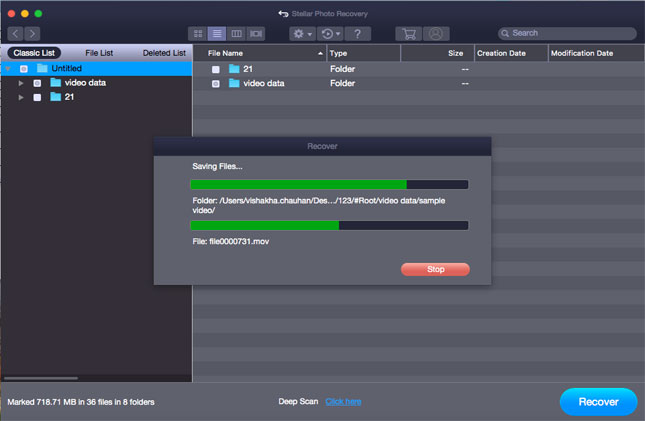This screenshot has height=421, width=645.
Task: Expand the 21 tree node
Action: (21, 97)
